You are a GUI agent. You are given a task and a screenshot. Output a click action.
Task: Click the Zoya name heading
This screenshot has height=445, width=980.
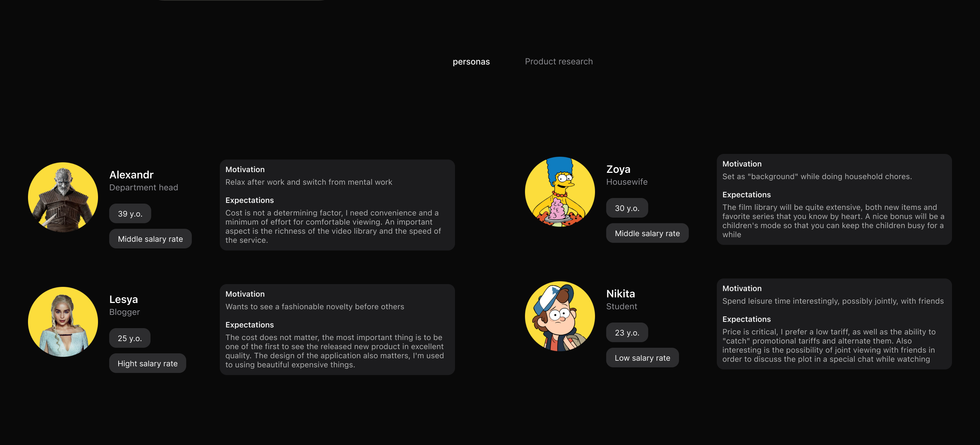[618, 169]
